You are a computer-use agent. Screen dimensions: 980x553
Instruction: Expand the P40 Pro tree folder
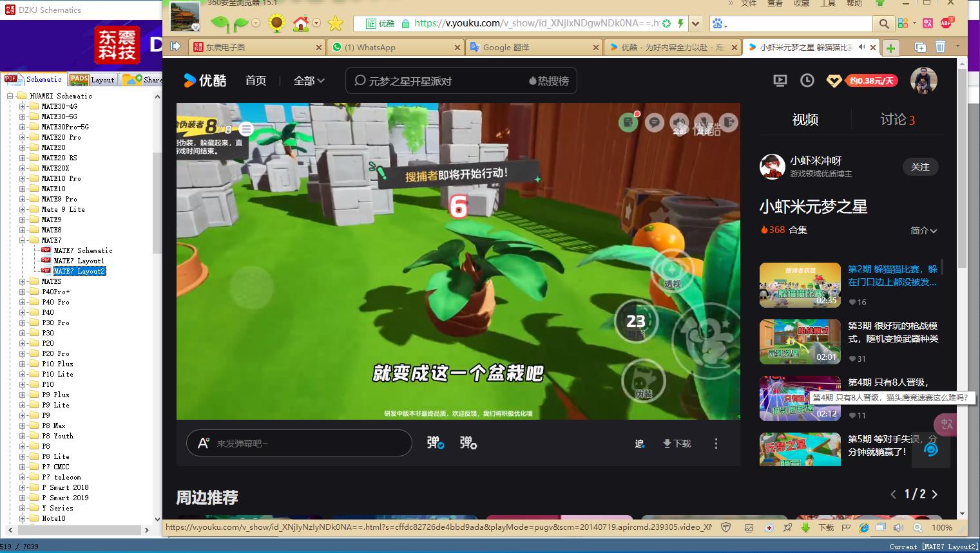click(23, 302)
